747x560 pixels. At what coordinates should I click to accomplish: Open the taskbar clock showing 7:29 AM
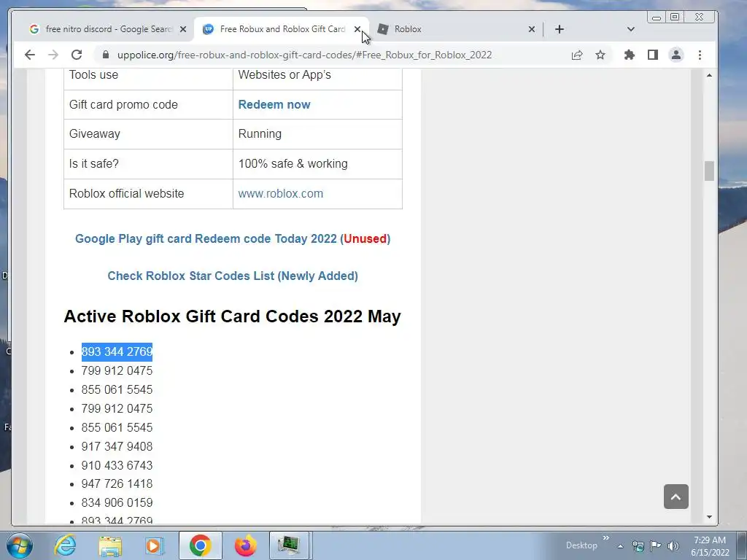[710, 546]
